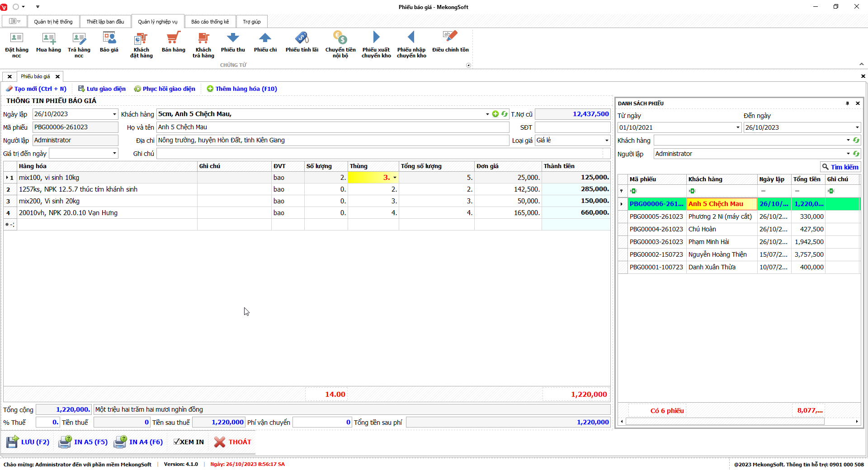Toggle the XEM IN checkbox

point(177,442)
